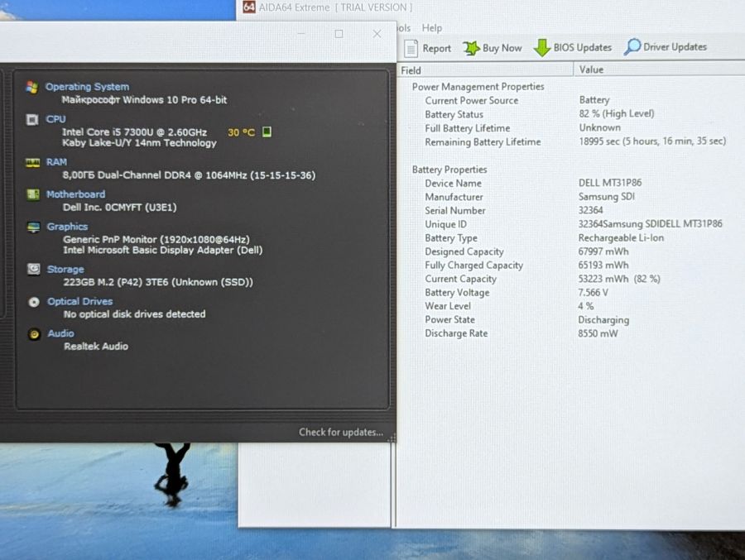This screenshot has height=560, width=745.
Task: Click the BIOS Updates down-arrow icon
Action: click(542, 47)
